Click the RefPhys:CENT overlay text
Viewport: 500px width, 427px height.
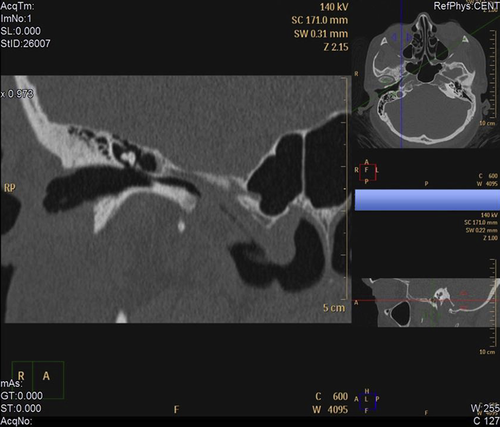click(x=466, y=6)
